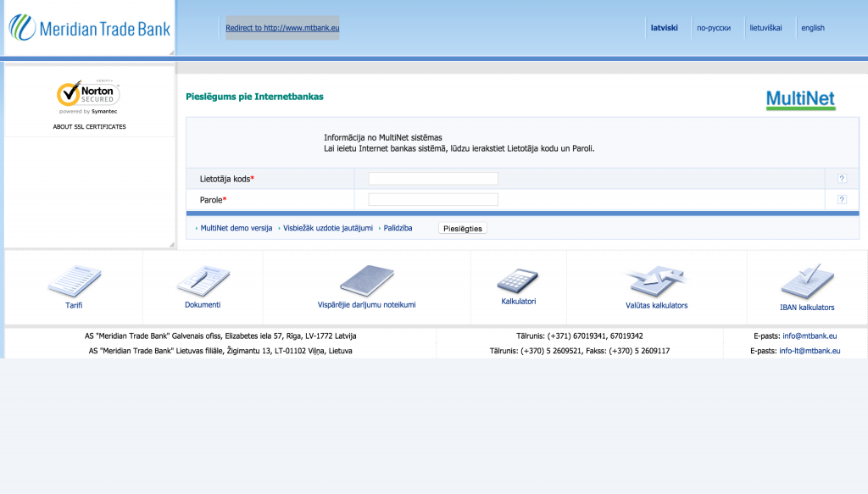The width and height of the screenshot is (868, 494).
Task: Email info@mtbank.eu
Action: tap(810, 336)
